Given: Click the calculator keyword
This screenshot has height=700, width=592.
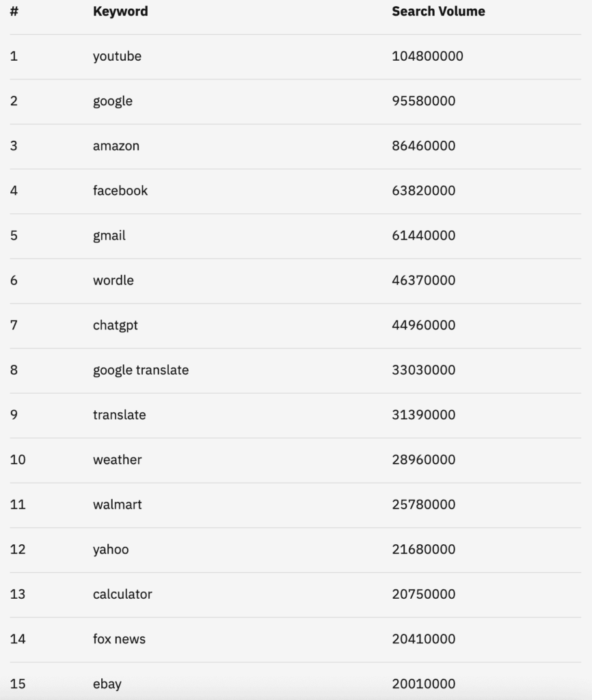Looking at the screenshot, I should pos(122,594).
